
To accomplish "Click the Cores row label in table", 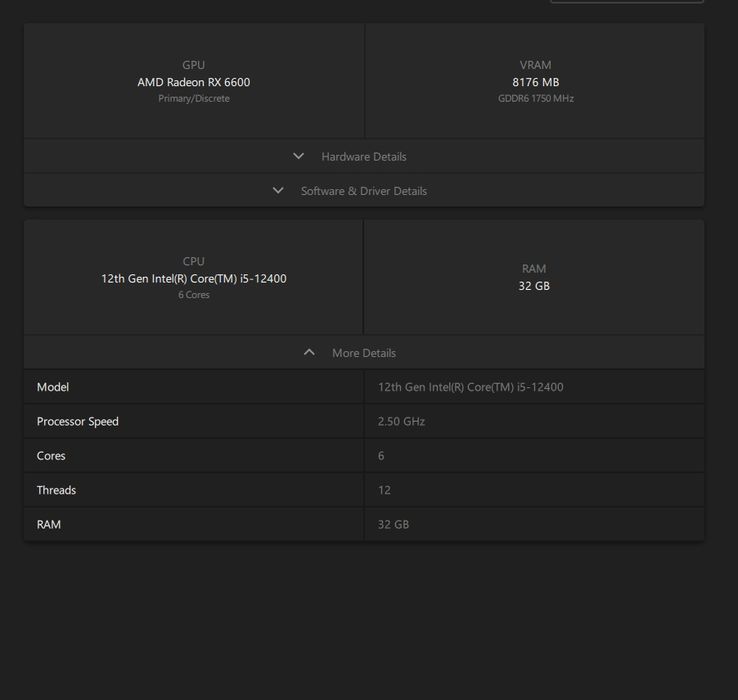I will pos(51,456).
